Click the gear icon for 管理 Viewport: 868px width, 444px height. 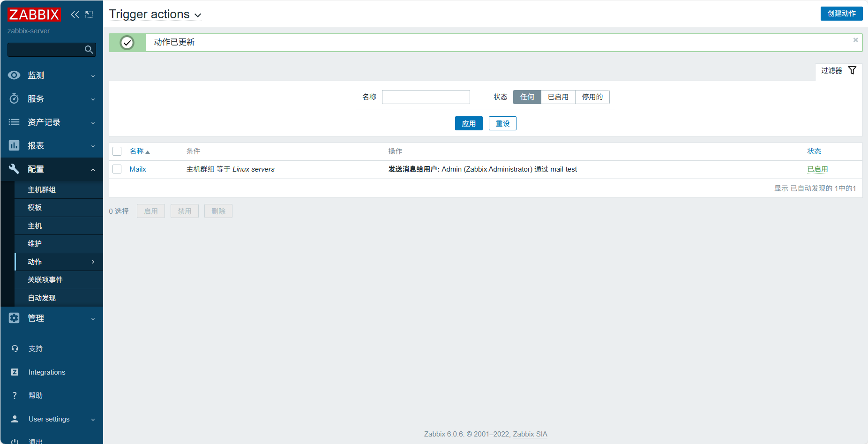[14, 318]
